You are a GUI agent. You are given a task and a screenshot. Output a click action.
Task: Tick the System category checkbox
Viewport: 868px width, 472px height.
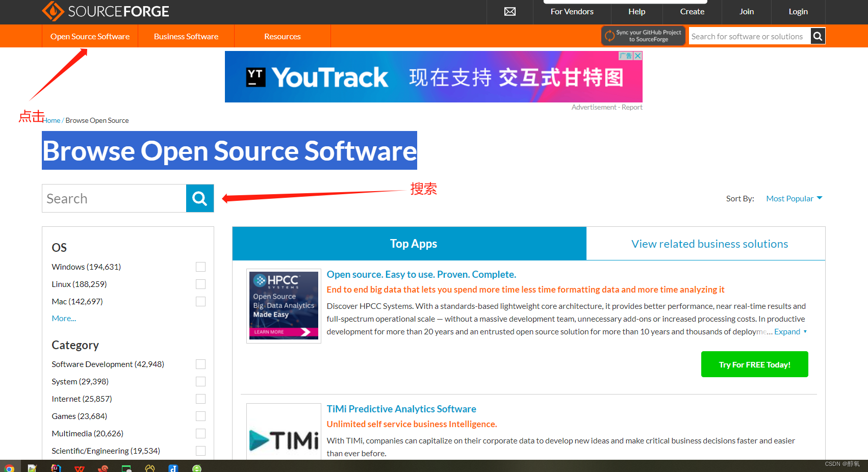click(x=201, y=382)
